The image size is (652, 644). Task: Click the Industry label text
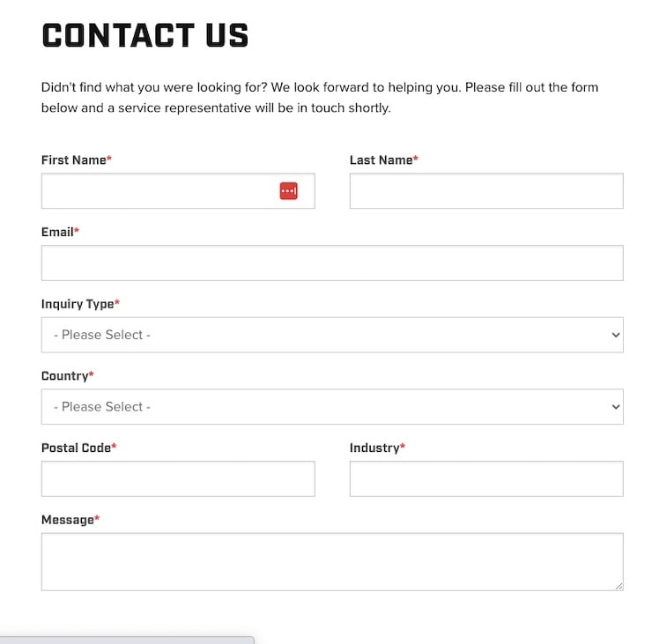[374, 448]
